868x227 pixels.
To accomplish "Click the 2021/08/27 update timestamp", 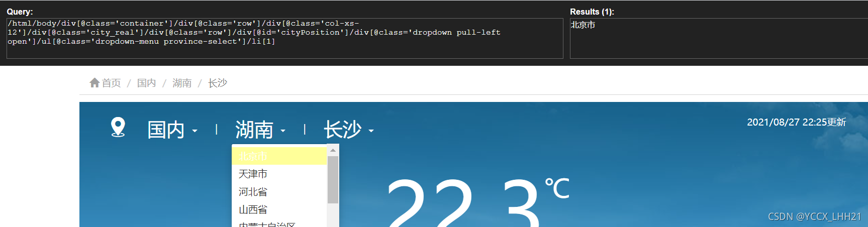I will click(796, 122).
